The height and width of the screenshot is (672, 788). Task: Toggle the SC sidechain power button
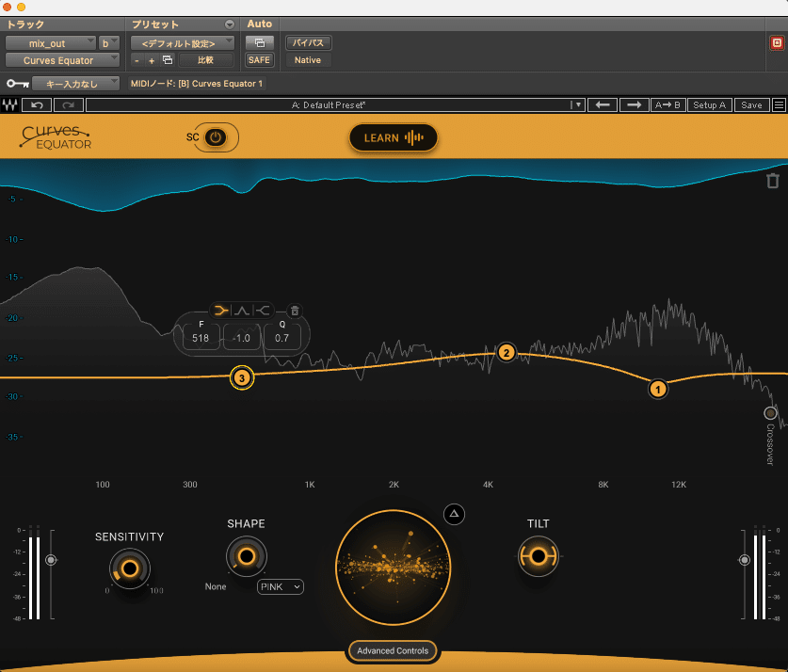[216, 137]
